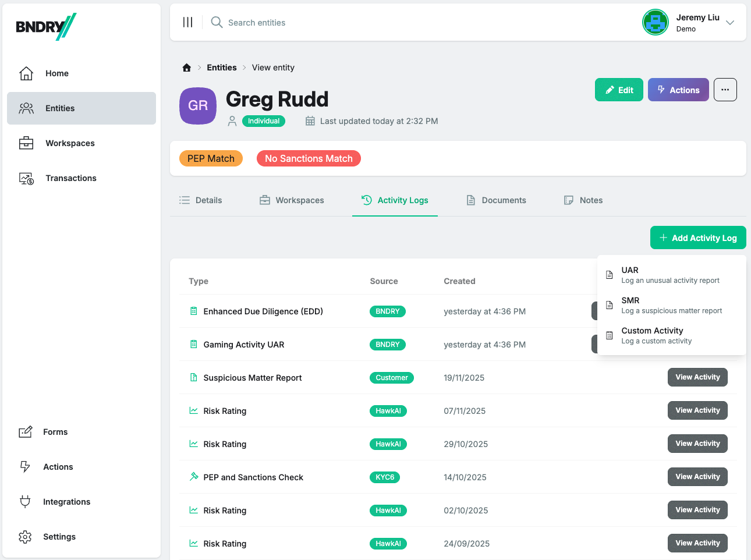Open the Integrations section
This screenshot has width=751, height=560.
pos(66,501)
